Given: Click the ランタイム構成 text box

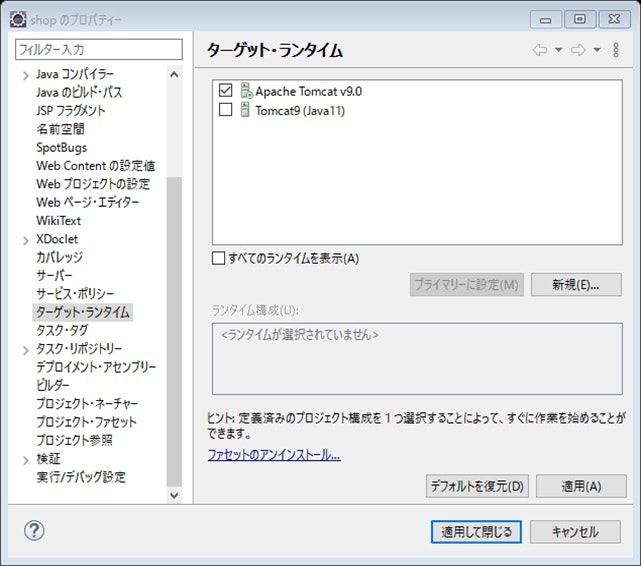Looking at the screenshot, I should [417, 359].
